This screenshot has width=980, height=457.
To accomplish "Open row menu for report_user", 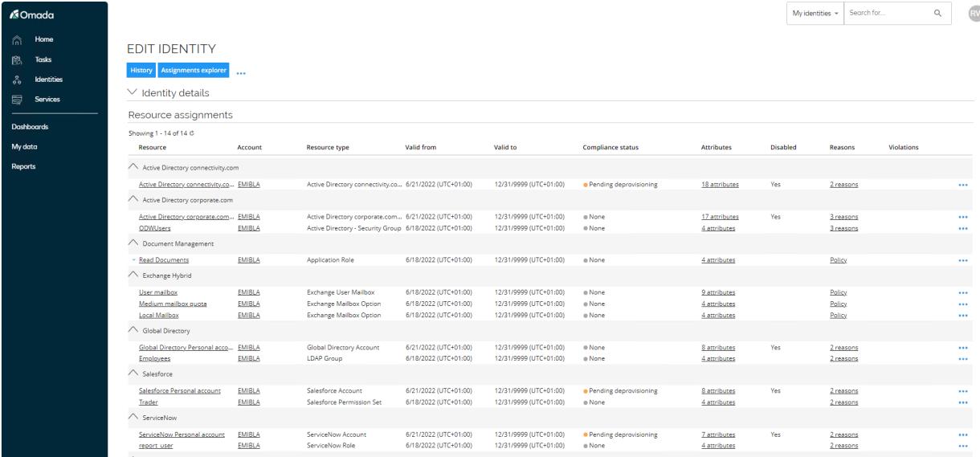I will (963, 446).
